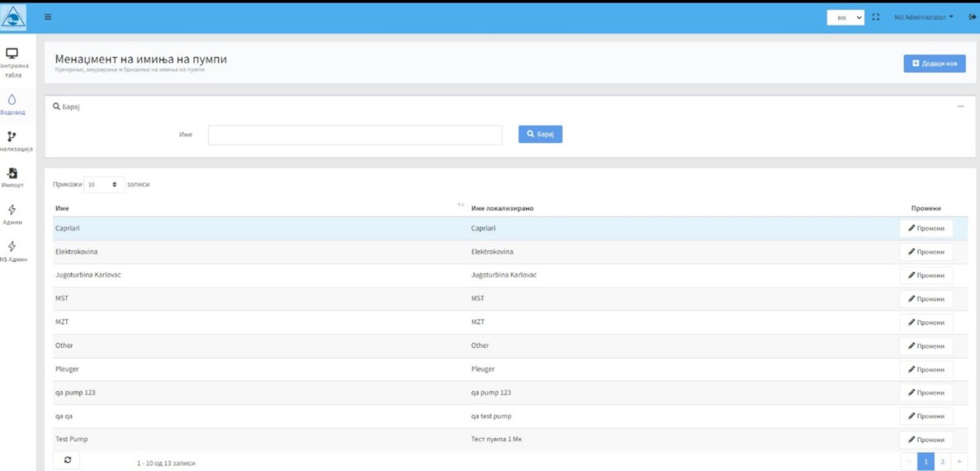Viewport: 980px width, 471px height.
Task: Select Тест пумпа 1 Мк cell
Action: 496,440
